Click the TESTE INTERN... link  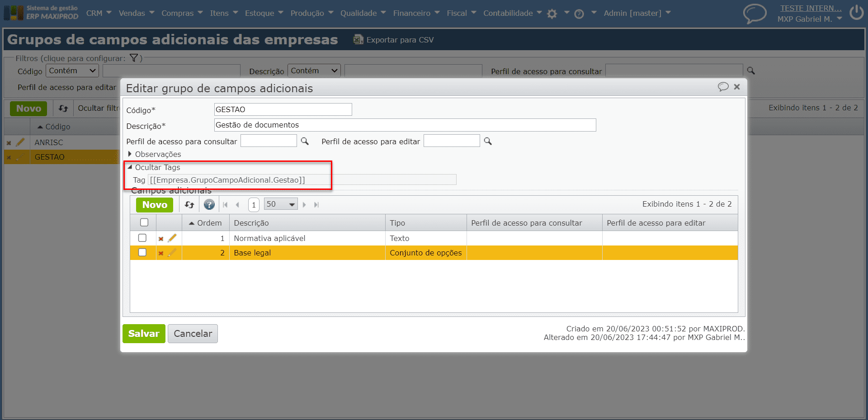[811, 8]
